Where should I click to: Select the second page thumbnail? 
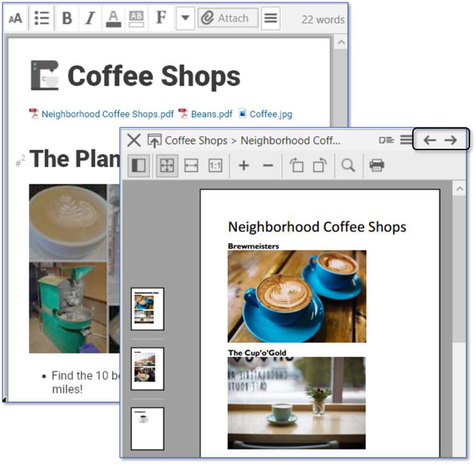tap(148, 368)
